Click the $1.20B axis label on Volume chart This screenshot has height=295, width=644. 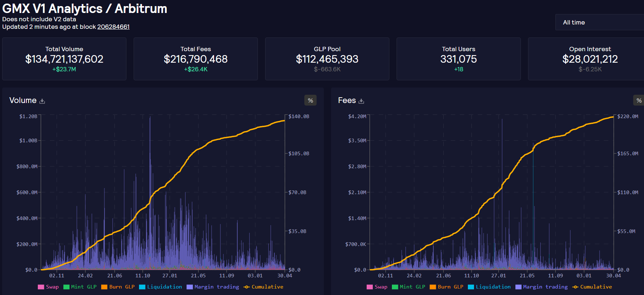click(28, 116)
